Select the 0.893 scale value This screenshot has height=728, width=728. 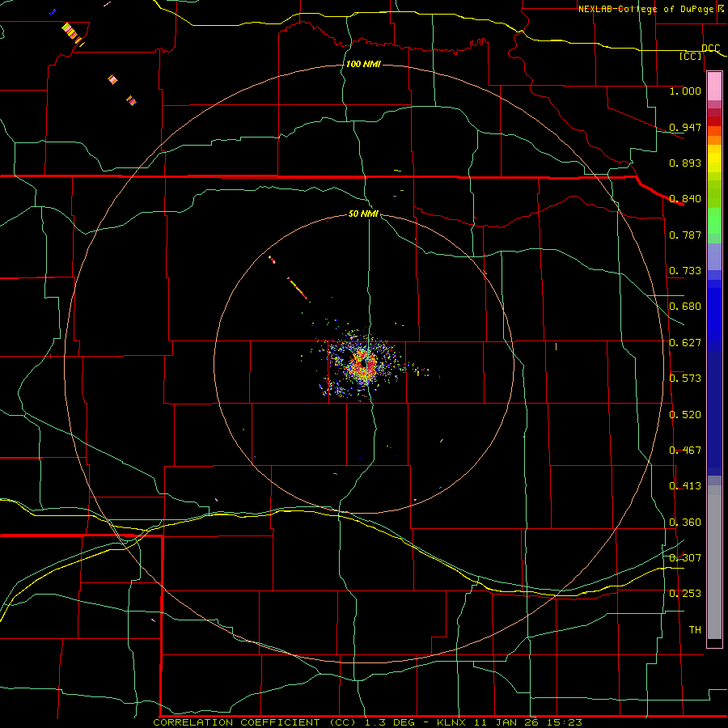[x=685, y=163]
